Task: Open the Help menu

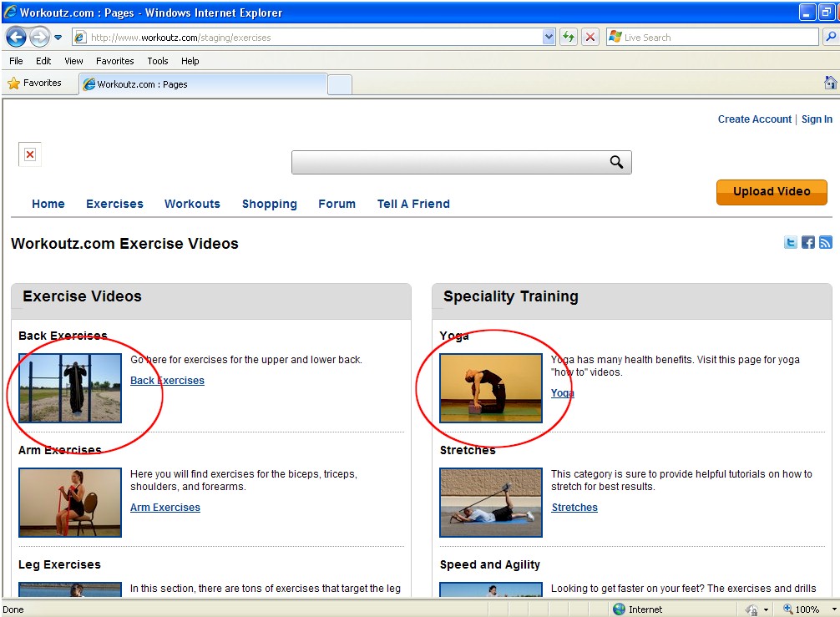Action: coord(190,61)
